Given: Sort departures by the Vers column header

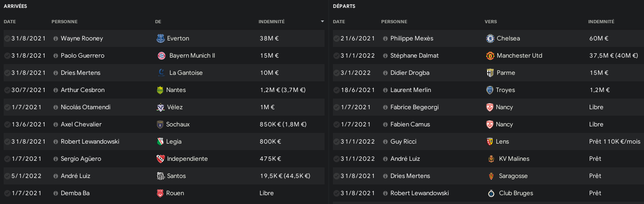Looking at the screenshot, I should pos(491,22).
